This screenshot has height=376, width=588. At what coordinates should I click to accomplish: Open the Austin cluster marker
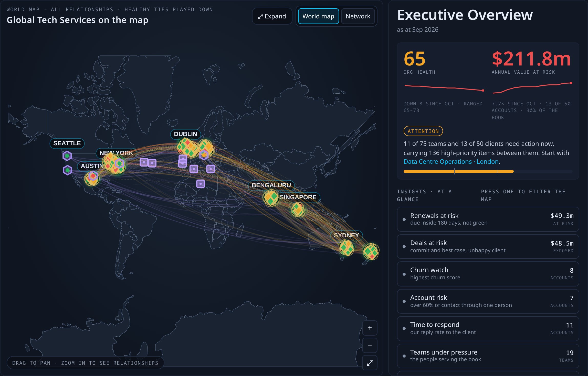[92, 178]
